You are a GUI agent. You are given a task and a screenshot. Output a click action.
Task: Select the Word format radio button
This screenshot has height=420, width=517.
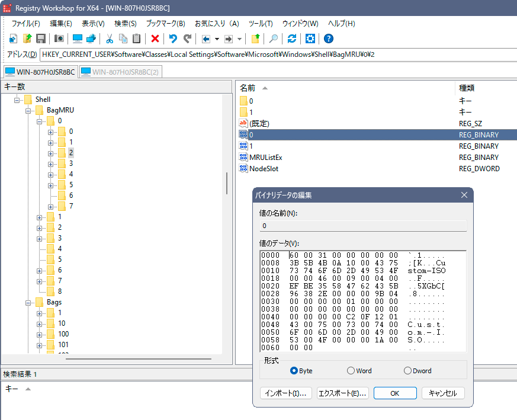351,371
